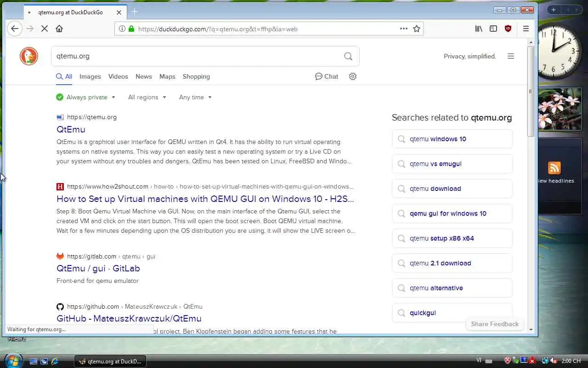Toggle Always private safe search setting
This screenshot has width=588, height=368.
pos(86,97)
